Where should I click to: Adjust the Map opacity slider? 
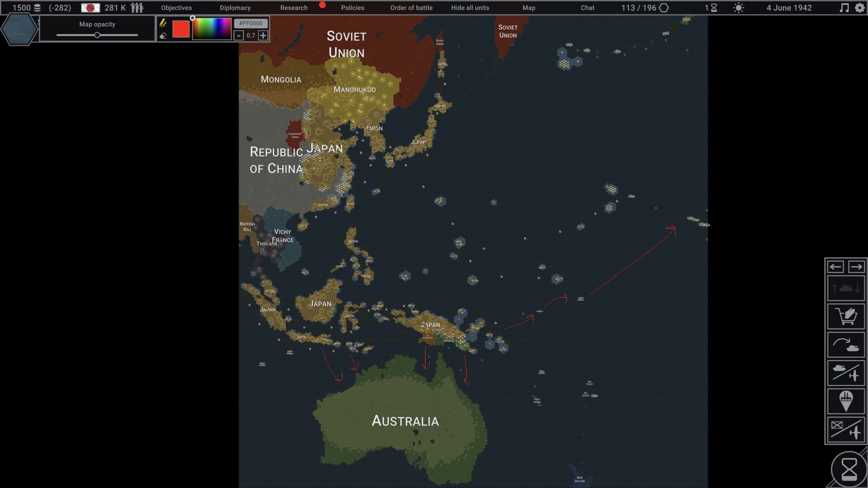coord(97,34)
